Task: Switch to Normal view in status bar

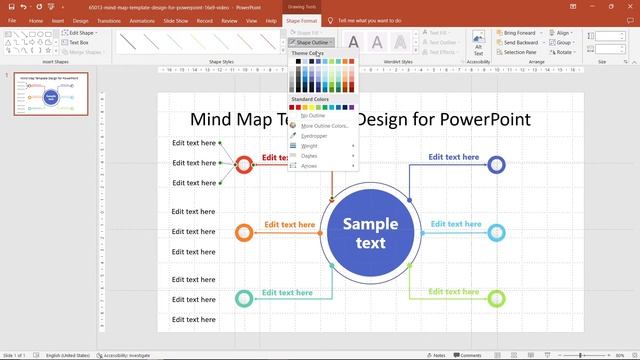Action: [x=498, y=356]
